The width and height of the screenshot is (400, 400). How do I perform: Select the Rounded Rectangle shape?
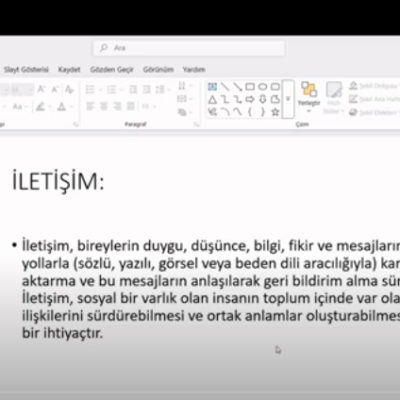(x=275, y=87)
